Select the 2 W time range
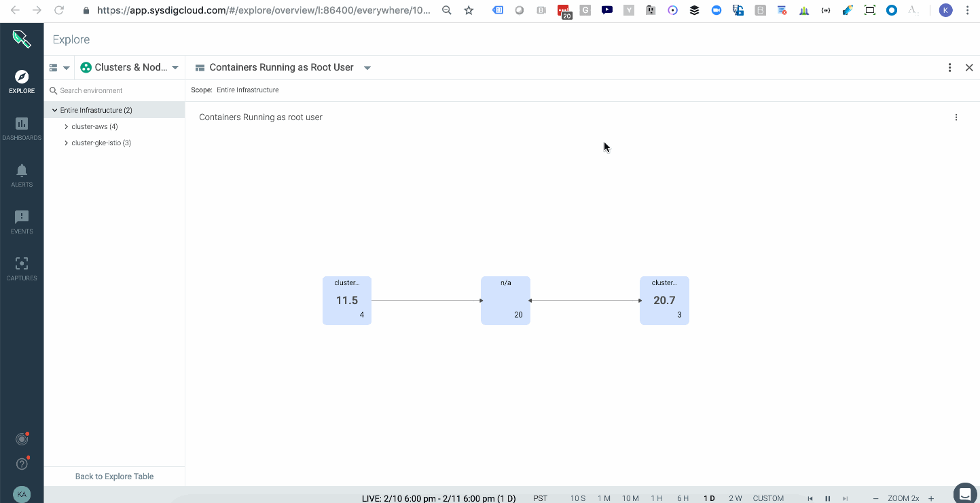This screenshot has height=503, width=980. (x=736, y=498)
